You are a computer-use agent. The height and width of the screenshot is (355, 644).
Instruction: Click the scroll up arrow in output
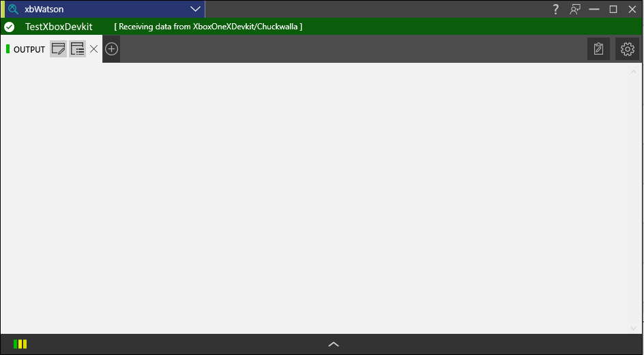(x=633, y=72)
